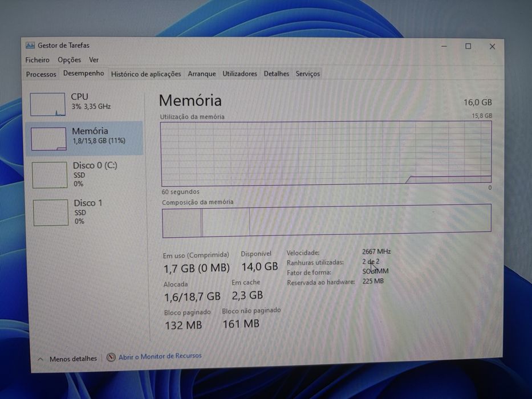
Task: Select Disco 1 SSD in sidebar
Action: point(85,212)
